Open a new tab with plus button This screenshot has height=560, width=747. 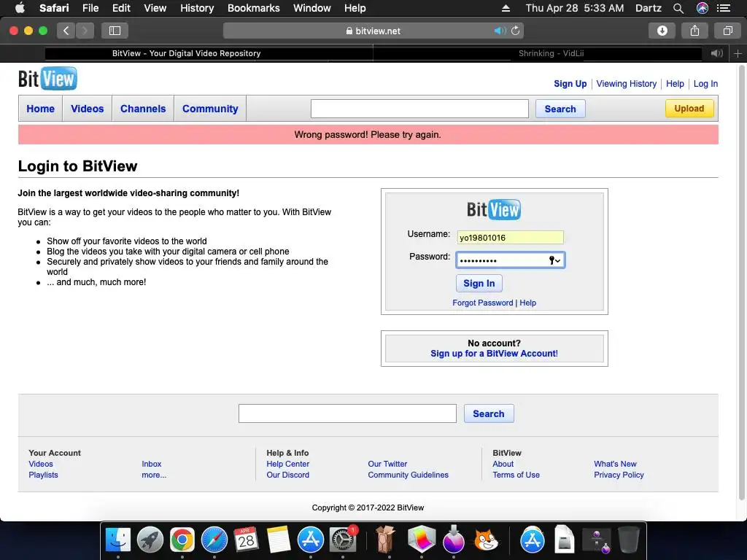click(x=738, y=53)
